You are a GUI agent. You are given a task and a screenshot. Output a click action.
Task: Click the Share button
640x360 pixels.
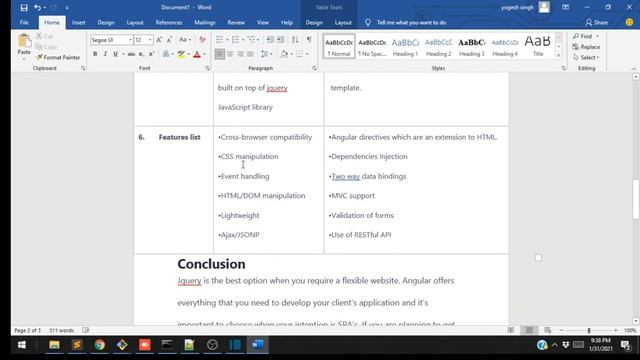(x=596, y=22)
